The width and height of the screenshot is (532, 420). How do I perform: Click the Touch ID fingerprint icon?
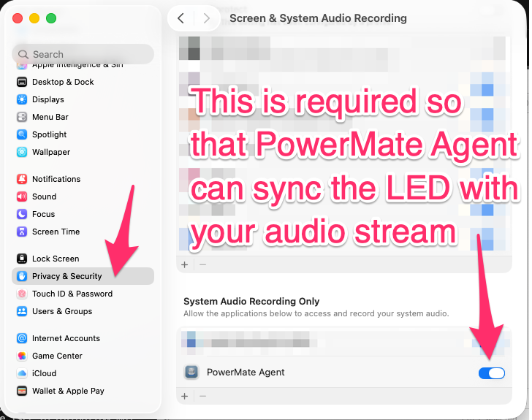22,294
